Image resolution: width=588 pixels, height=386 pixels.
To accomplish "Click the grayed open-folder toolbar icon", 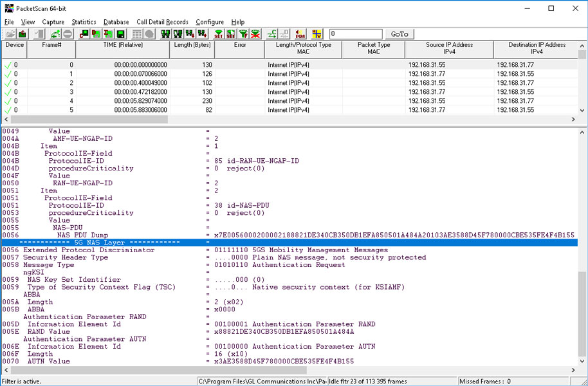I will click(10, 34).
